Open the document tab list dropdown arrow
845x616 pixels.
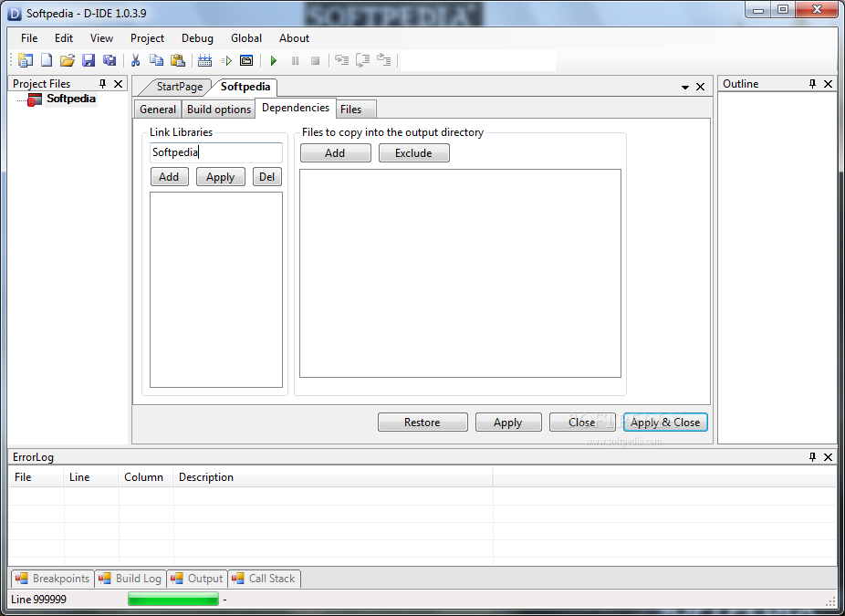click(x=685, y=88)
